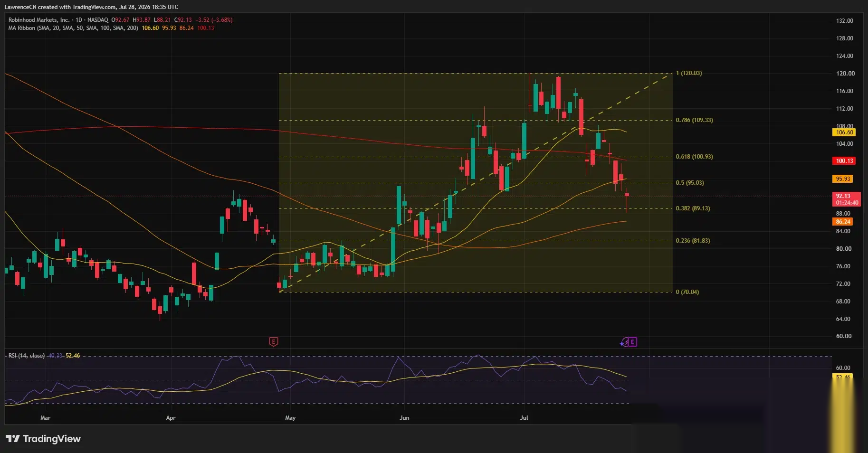
Task: Click the red earnings E marker near May
Action: (273, 341)
